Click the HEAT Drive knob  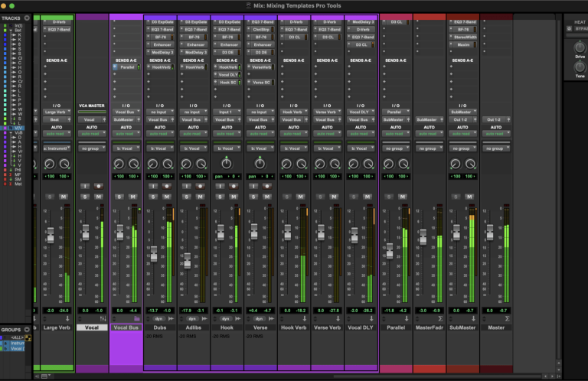(x=580, y=47)
